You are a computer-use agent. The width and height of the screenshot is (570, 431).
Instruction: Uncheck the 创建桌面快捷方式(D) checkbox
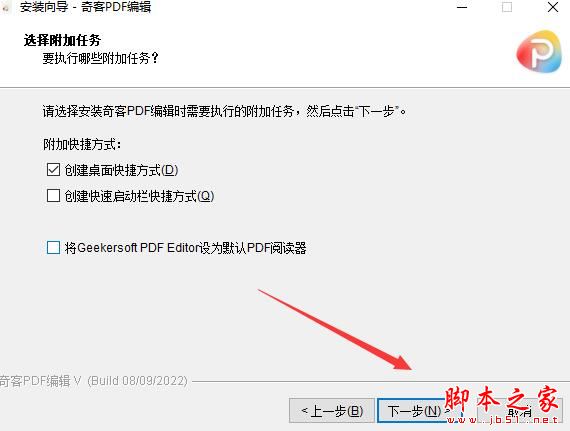coord(53,170)
